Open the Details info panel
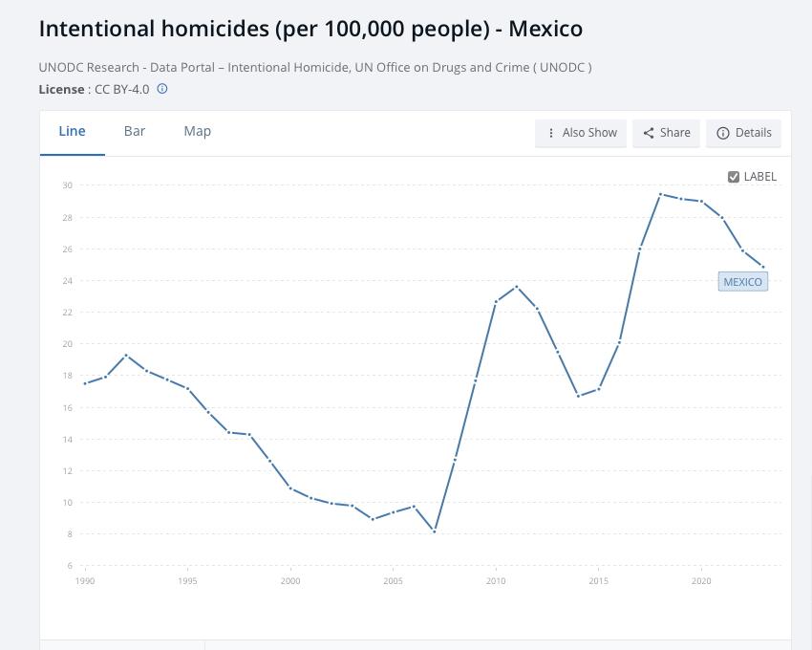 [x=744, y=133]
